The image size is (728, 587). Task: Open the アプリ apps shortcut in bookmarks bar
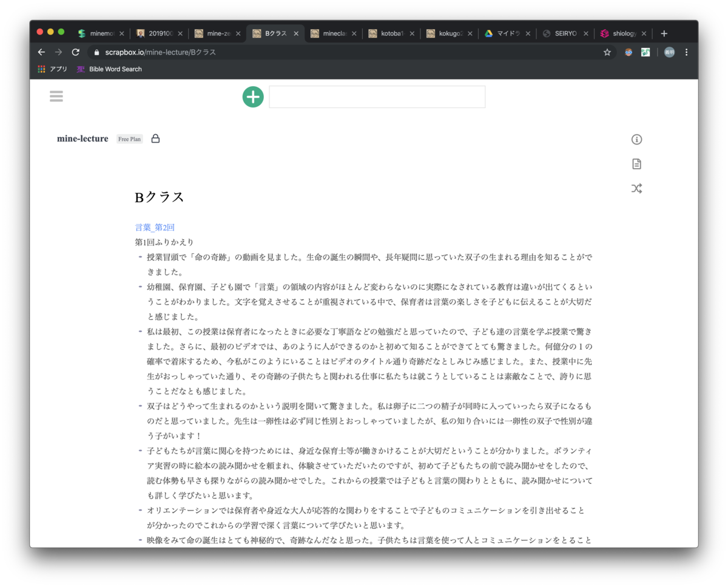click(52, 69)
